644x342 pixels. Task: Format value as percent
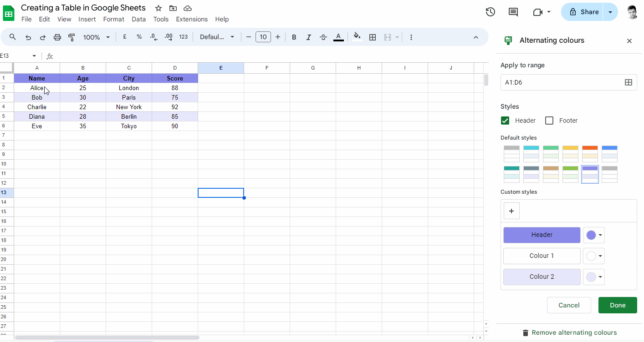[x=139, y=37]
